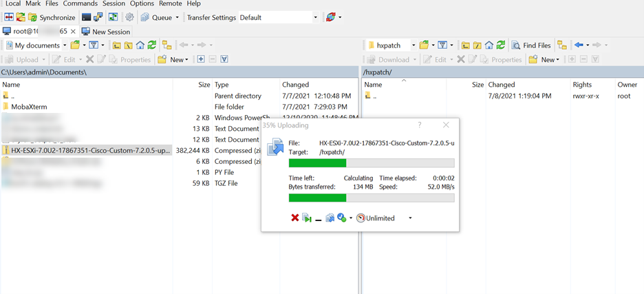The width and height of the screenshot is (644, 294).
Task: Click remote panel Open Directory folder icon
Action: click(425, 45)
